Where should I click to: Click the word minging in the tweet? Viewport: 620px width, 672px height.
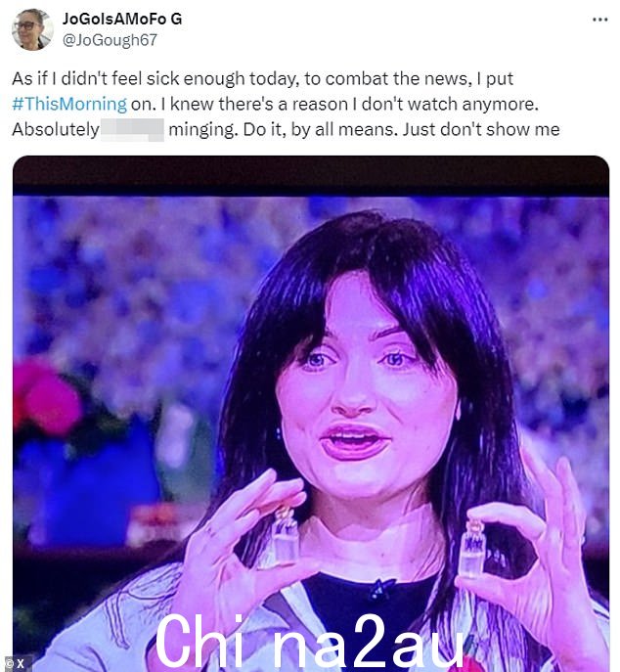203,130
